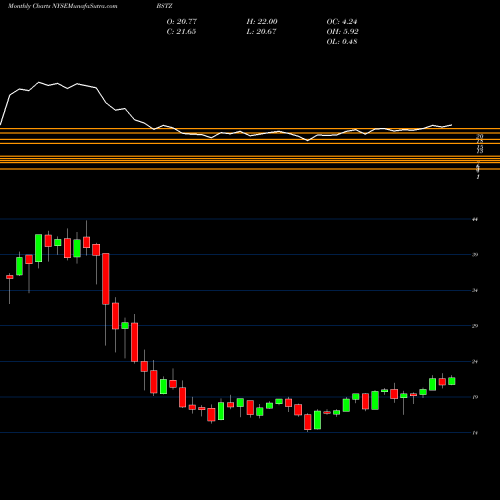
Task: Click the 'OC: 4.24' reading
Action: (342, 21)
